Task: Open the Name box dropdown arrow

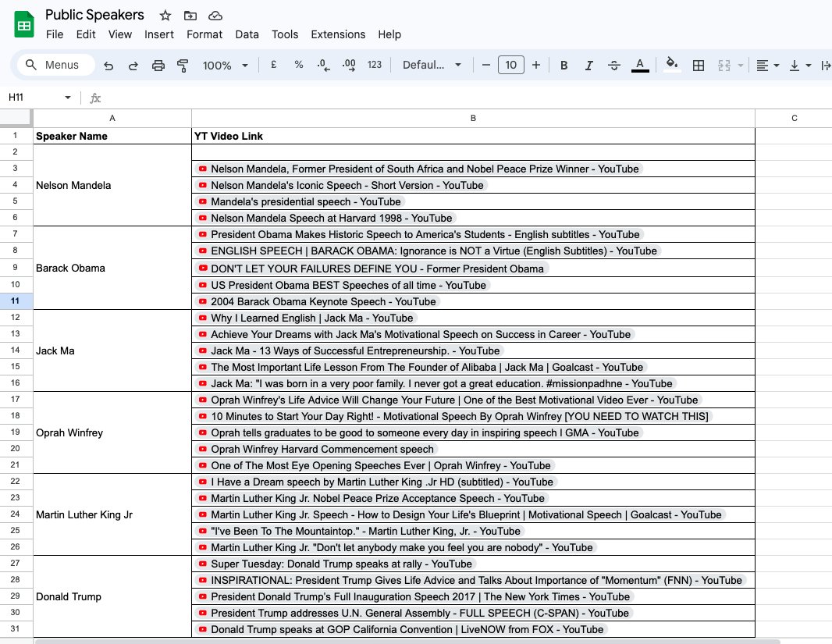Action: [68, 98]
